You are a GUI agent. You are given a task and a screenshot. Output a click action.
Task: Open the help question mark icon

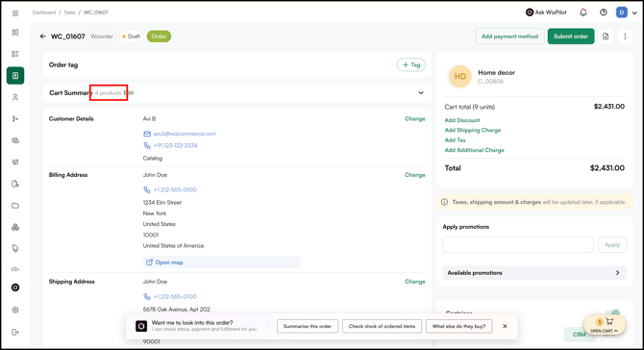tap(604, 12)
